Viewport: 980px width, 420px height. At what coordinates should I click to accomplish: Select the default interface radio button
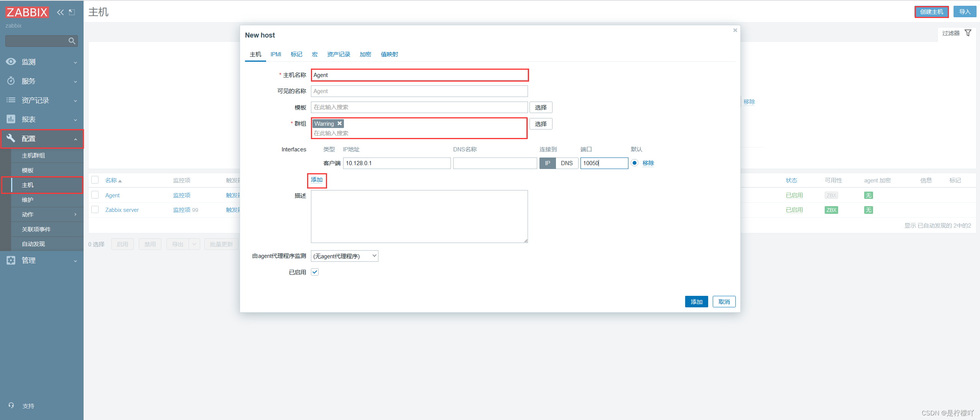pyautogui.click(x=635, y=163)
